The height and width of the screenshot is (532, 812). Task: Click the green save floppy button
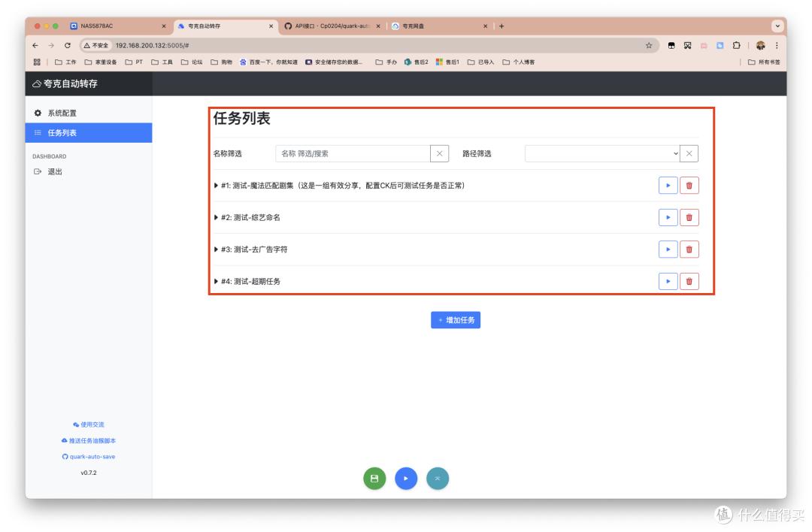(375, 478)
